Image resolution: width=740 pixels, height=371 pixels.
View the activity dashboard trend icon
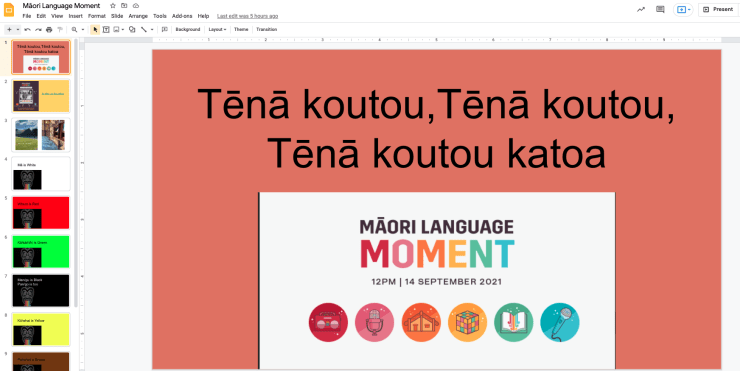[640, 9]
